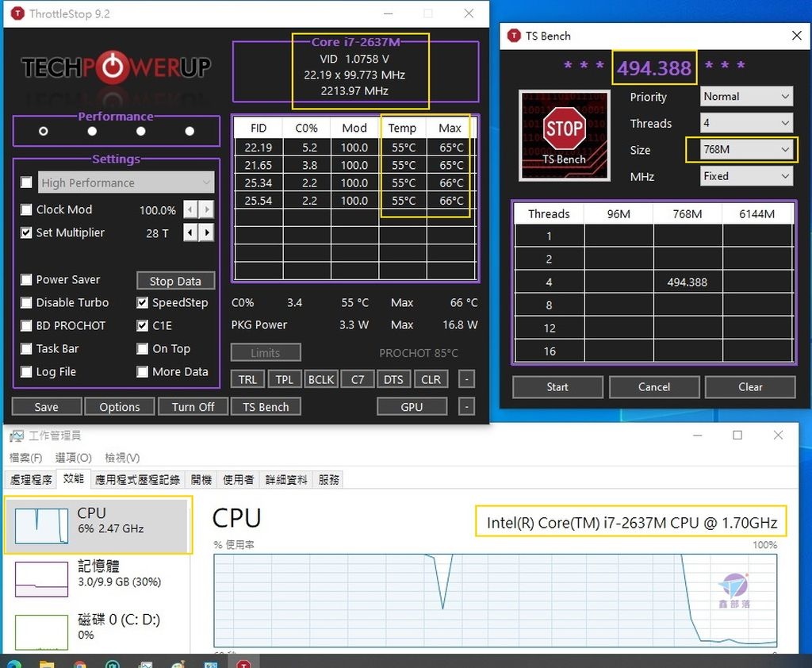This screenshot has width=812, height=668.
Task: Open the Priority dropdown in TS Bench
Action: [x=745, y=96]
